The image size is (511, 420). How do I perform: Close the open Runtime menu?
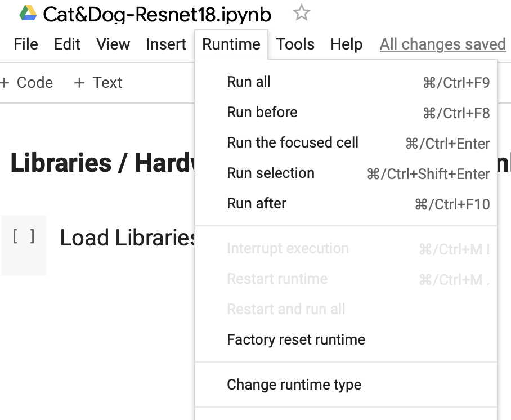pyautogui.click(x=231, y=44)
